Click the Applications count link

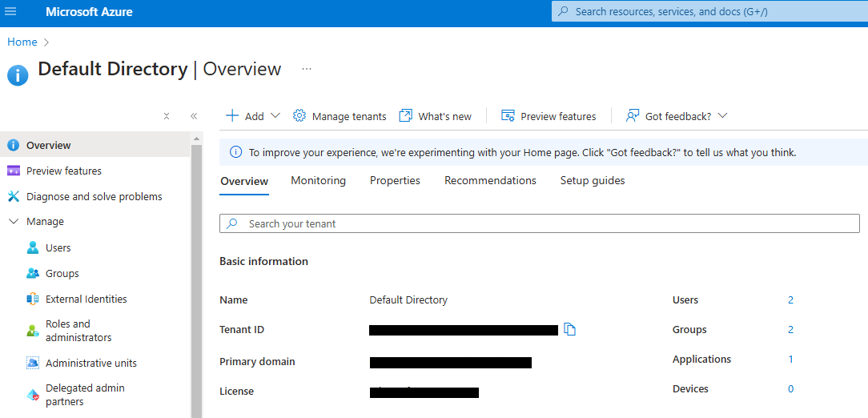point(790,360)
